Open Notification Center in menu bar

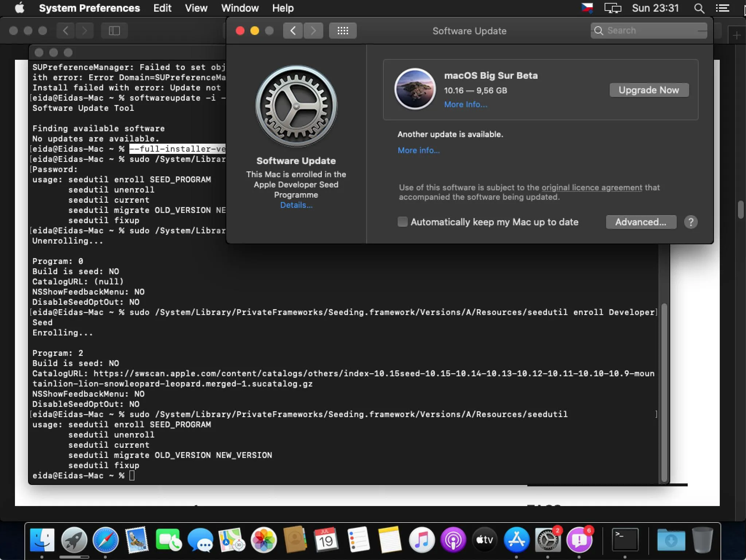[722, 8]
